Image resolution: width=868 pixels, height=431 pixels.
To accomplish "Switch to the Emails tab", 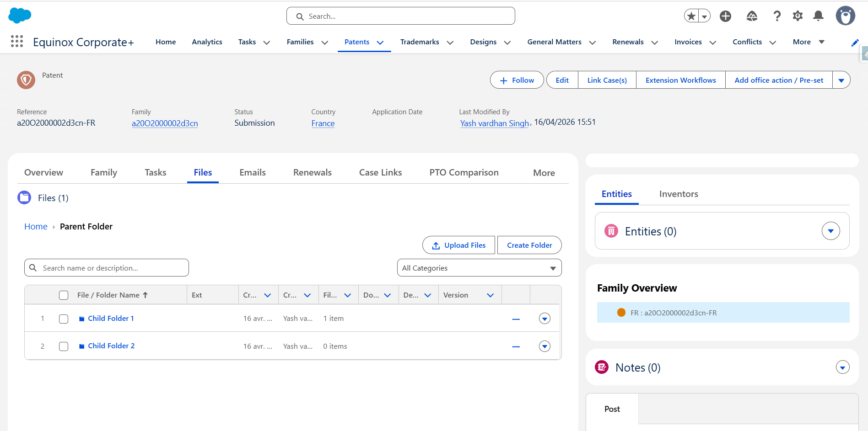I will 252,172.
